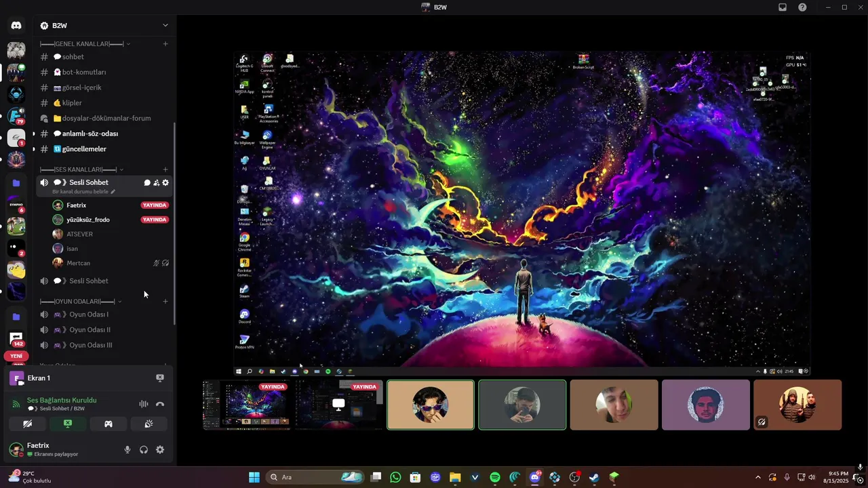Open WhatsApp from taskbar
Viewport: 868px width, 488px height.
point(395,477)
